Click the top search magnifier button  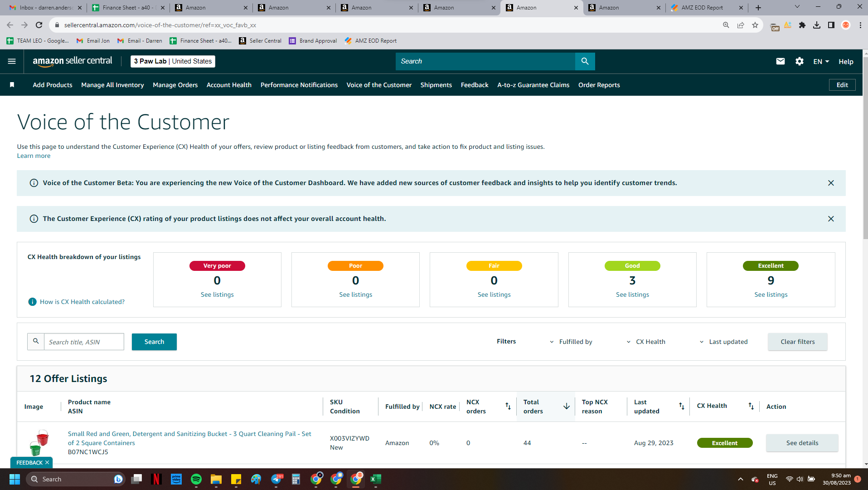585,61
